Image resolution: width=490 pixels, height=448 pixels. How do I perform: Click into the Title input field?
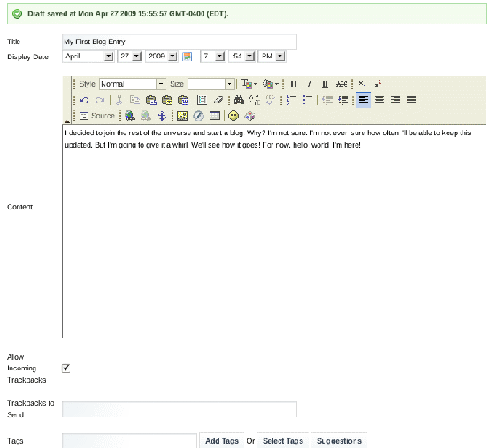coord(180,42)
